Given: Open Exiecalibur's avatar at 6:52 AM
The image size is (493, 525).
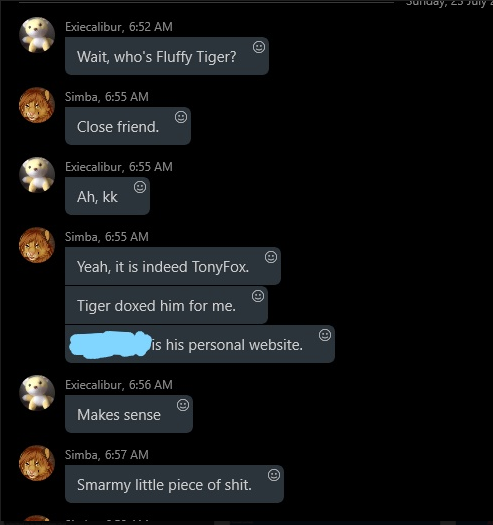Looking at the screenshot, I should pyautogui.click(x=37, y=35).
